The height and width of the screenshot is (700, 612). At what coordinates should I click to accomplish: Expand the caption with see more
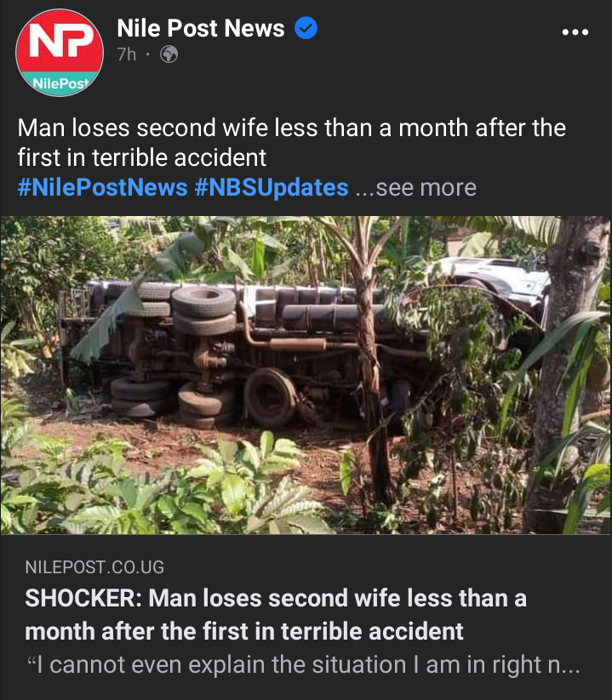tap(416, 187)
